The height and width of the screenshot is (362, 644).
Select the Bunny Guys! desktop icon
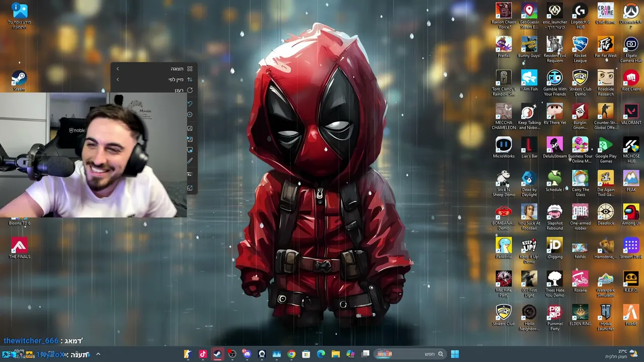[x=529, y=47]
